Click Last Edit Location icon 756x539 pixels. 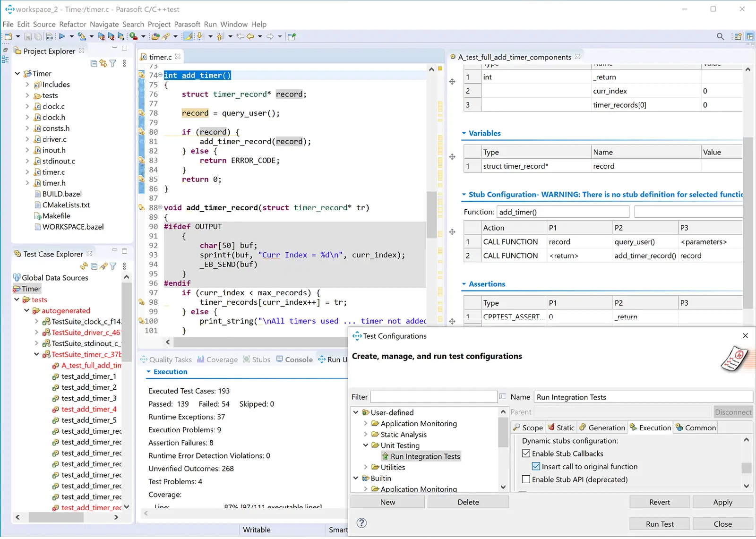click(240, 36)
